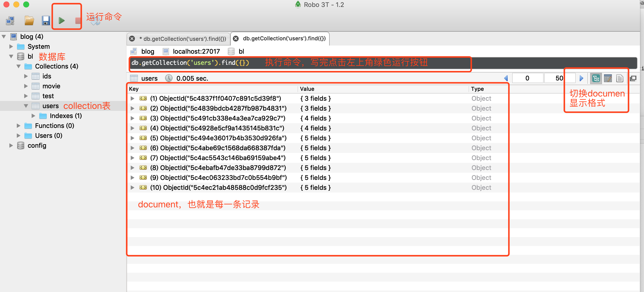Click the Value column header
The height and width of the screenshot is (292, 644).
(x=383, y=89)
